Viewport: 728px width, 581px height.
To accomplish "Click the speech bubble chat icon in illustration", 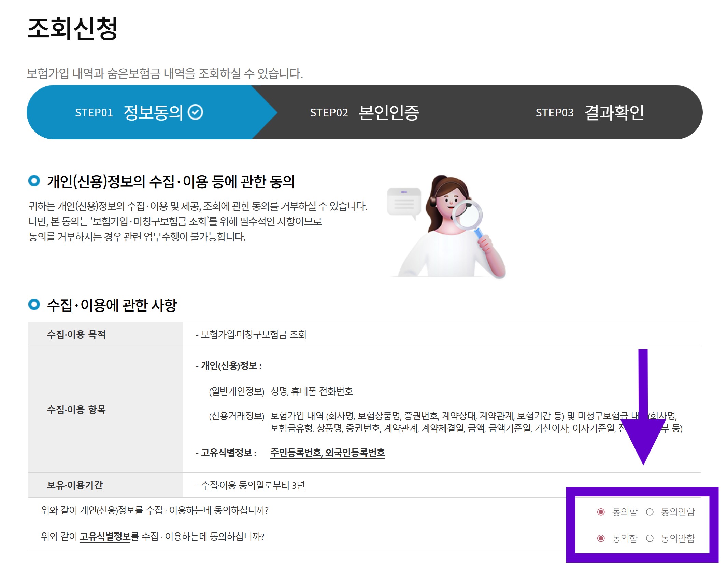I will pos(404,202).
